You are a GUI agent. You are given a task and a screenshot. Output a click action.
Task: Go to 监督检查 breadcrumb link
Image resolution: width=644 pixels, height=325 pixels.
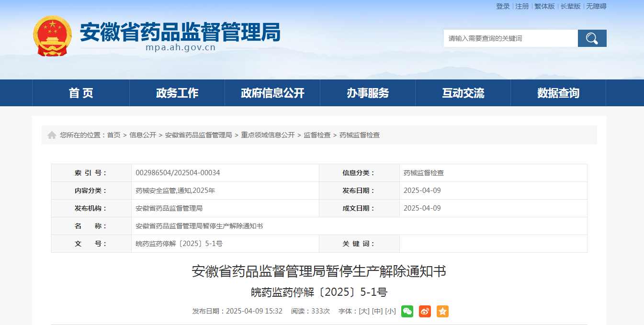(317, 135)
